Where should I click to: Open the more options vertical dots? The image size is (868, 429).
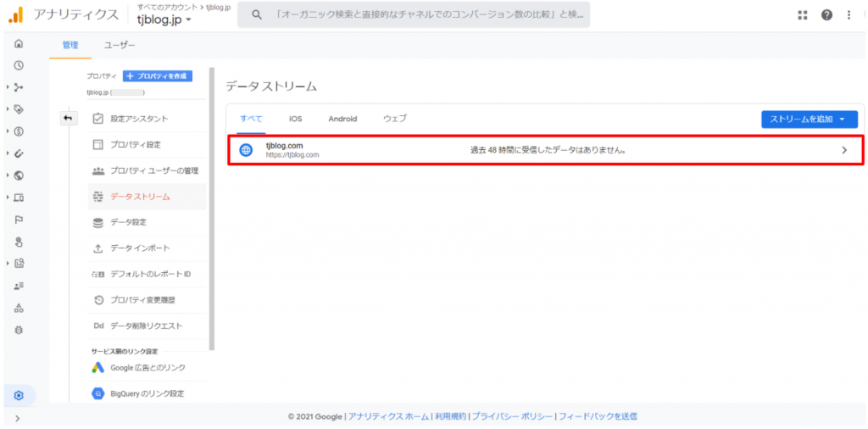coord(849,15)
